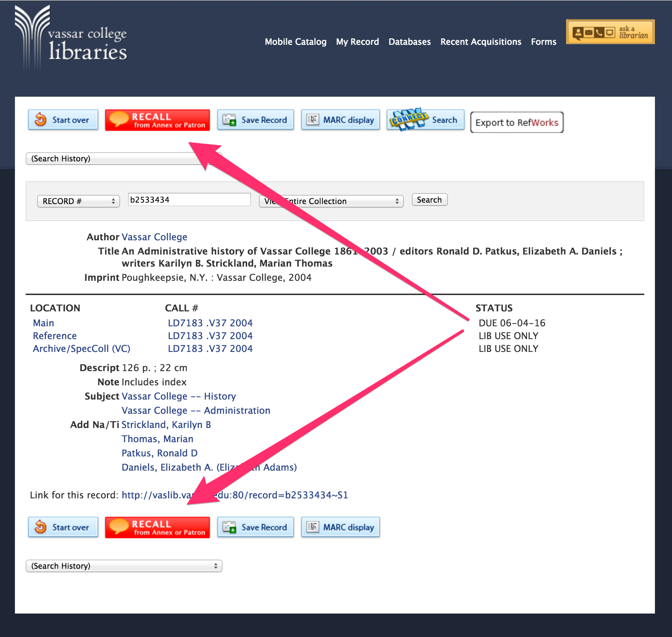672x637 pixels.
Task: Click Export to RefWorks
Action: pos(517,123)
